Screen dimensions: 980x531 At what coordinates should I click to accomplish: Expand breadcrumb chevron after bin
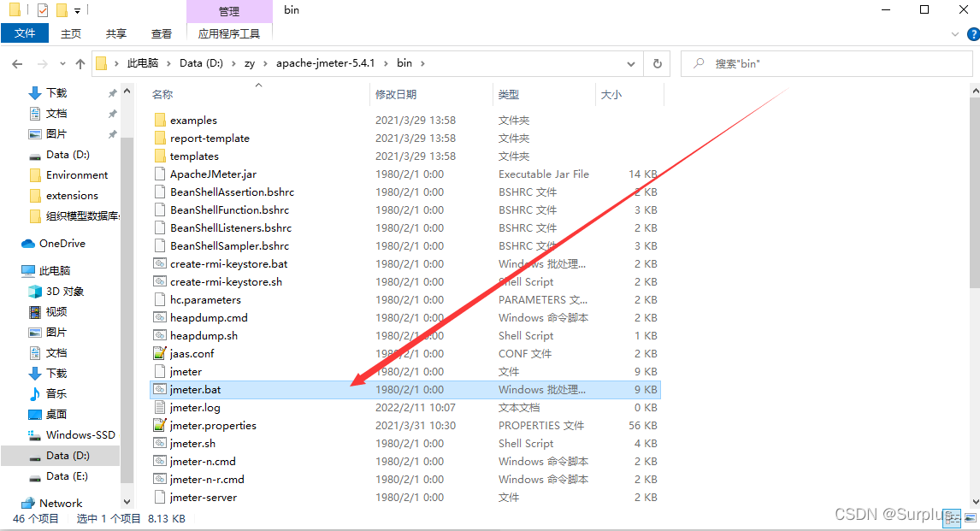coord(422,63)
